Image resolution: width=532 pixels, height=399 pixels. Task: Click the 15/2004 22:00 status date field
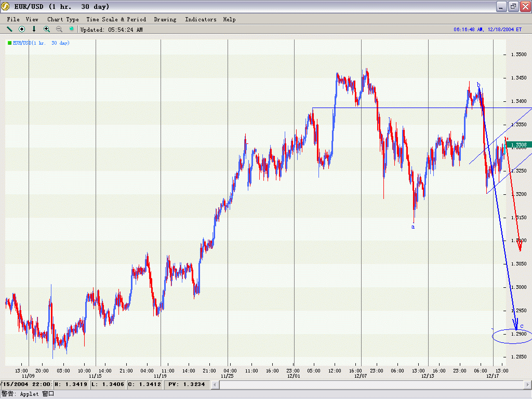[x=26, y=384]
